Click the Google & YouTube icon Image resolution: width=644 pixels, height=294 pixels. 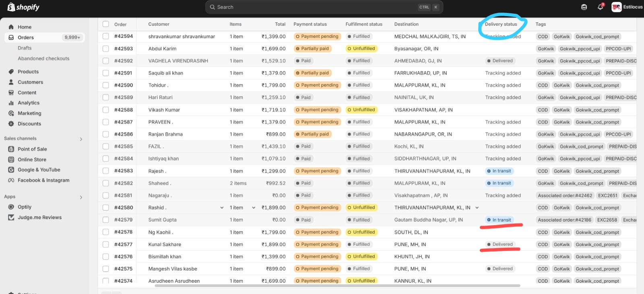coord(11,170)
